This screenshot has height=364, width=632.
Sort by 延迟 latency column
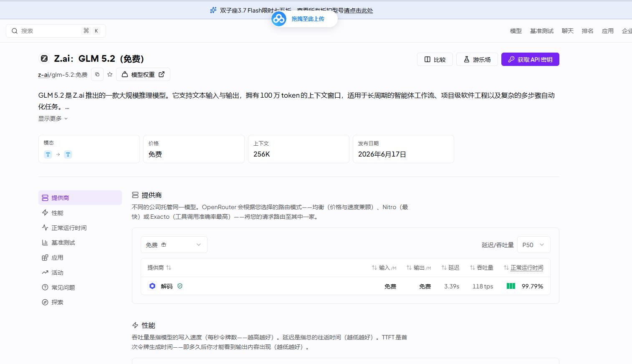tap(450, 268)
